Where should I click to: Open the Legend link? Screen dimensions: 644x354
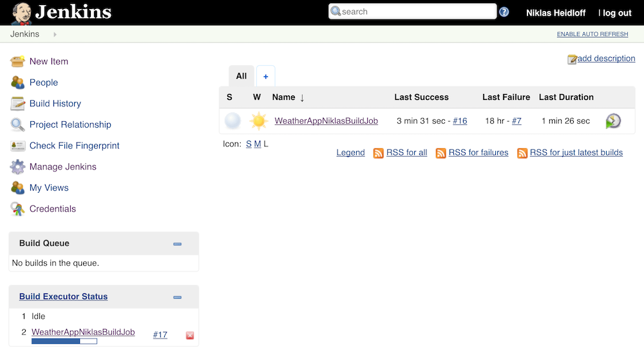(351, 153)
